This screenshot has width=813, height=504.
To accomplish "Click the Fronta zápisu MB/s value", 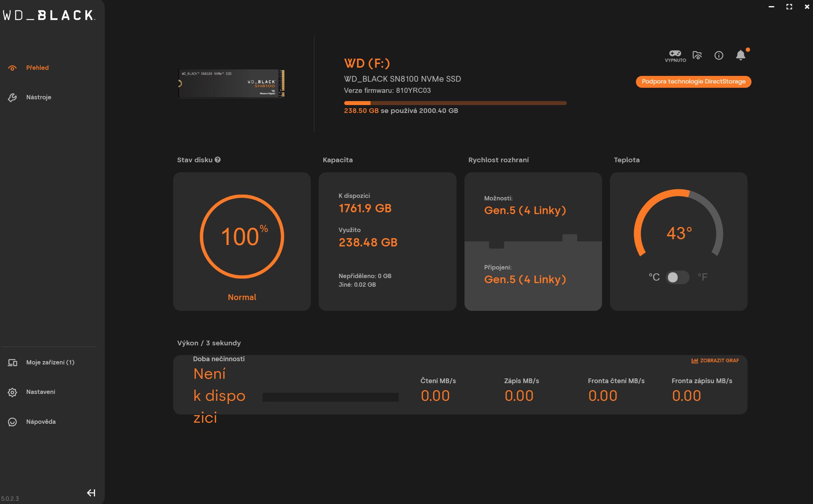I will 686,396.
